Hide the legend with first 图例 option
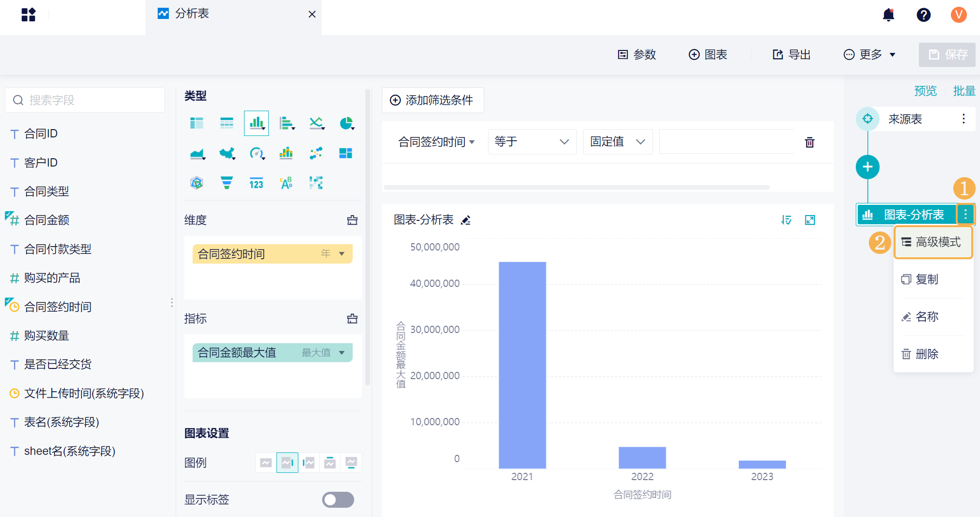 266,463
